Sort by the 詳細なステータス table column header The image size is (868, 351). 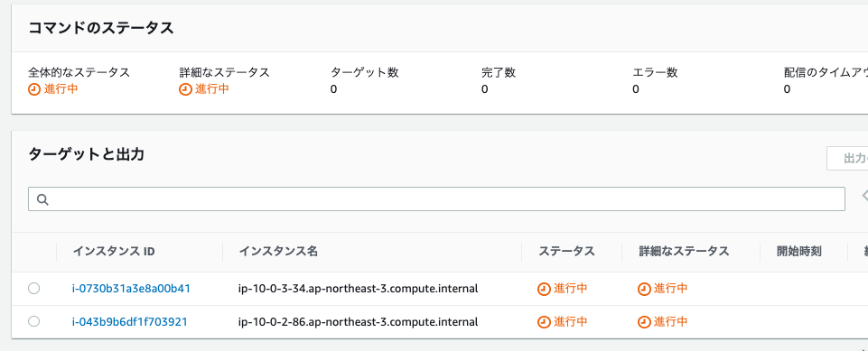pos(685,252)
